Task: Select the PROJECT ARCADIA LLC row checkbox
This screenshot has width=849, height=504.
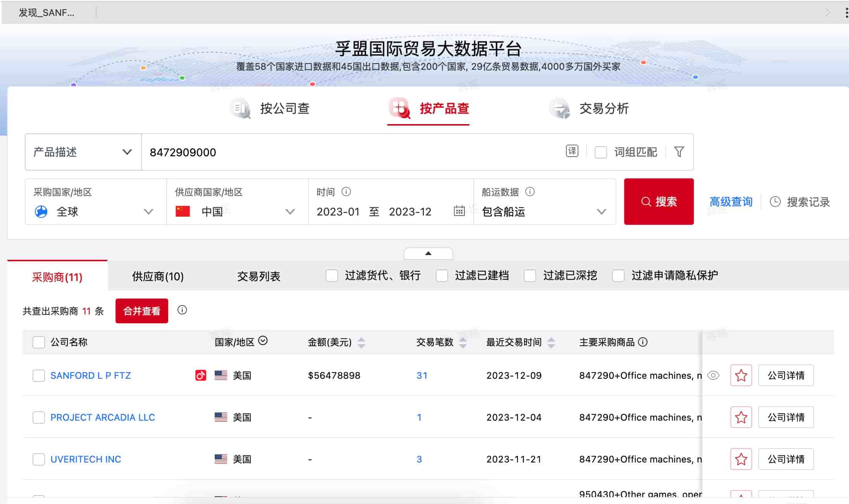Action: (39, 418)
